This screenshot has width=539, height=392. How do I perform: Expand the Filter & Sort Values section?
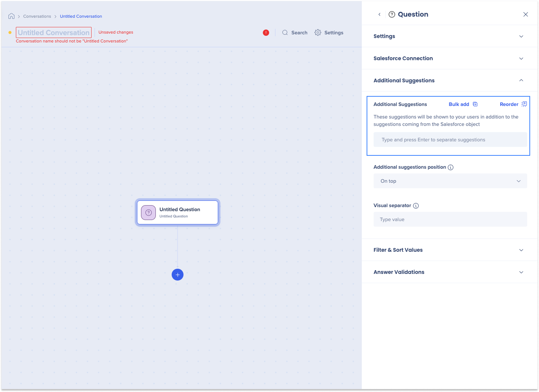pos(521,250)
